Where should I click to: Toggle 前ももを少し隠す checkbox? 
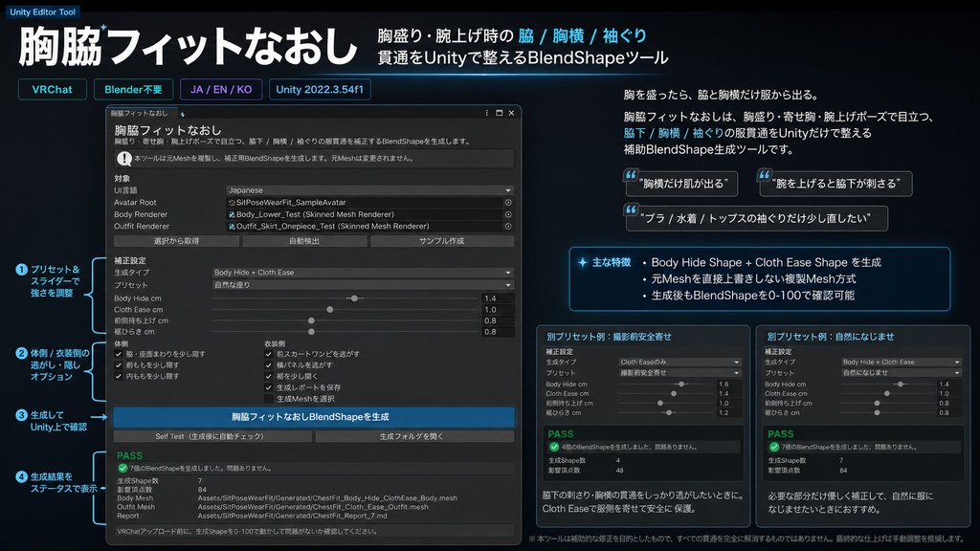(119, 364)
